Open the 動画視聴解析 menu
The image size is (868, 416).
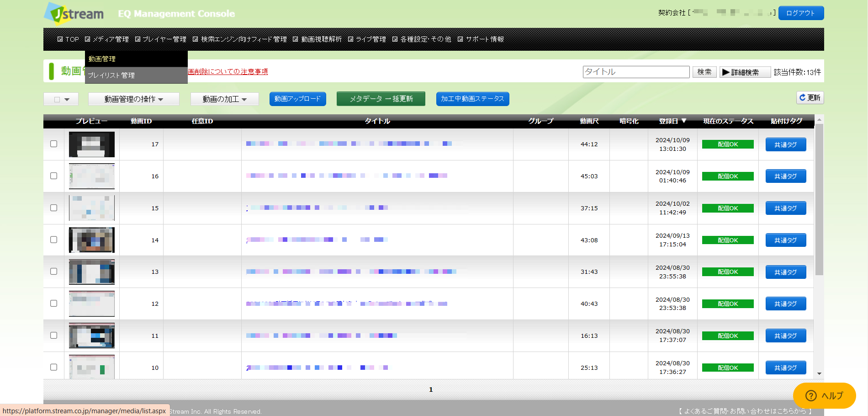coord(321,39)
